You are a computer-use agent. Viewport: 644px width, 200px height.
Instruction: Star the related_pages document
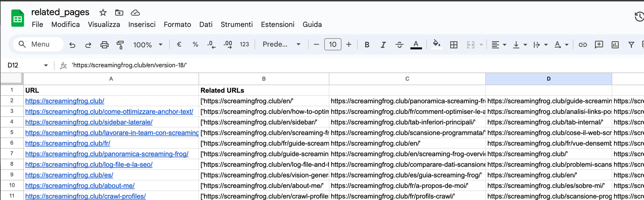tap(103, 12)
